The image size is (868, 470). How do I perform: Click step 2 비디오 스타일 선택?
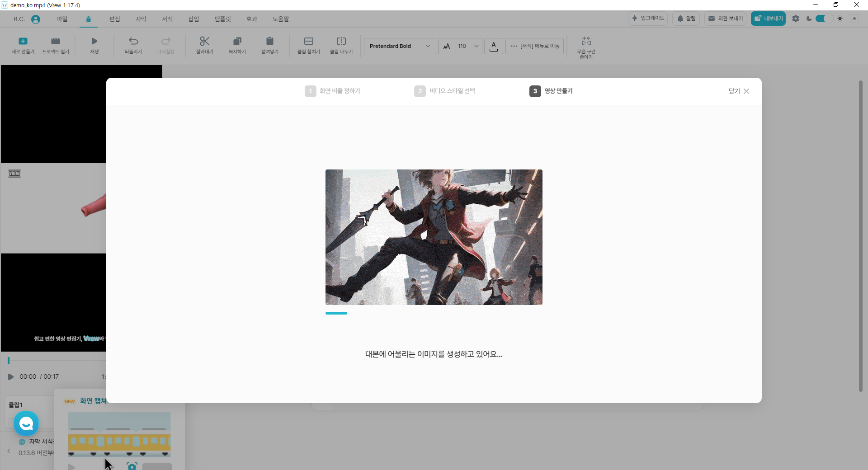[x=444, y=91]
